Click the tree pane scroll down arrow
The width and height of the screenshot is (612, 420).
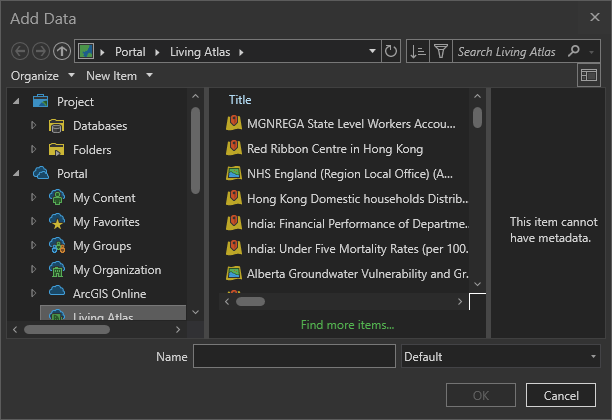[196, 312]
